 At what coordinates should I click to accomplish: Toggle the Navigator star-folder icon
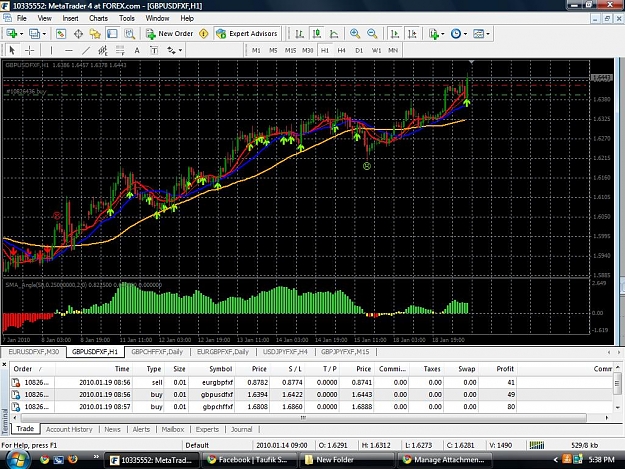tap(95, 34)
